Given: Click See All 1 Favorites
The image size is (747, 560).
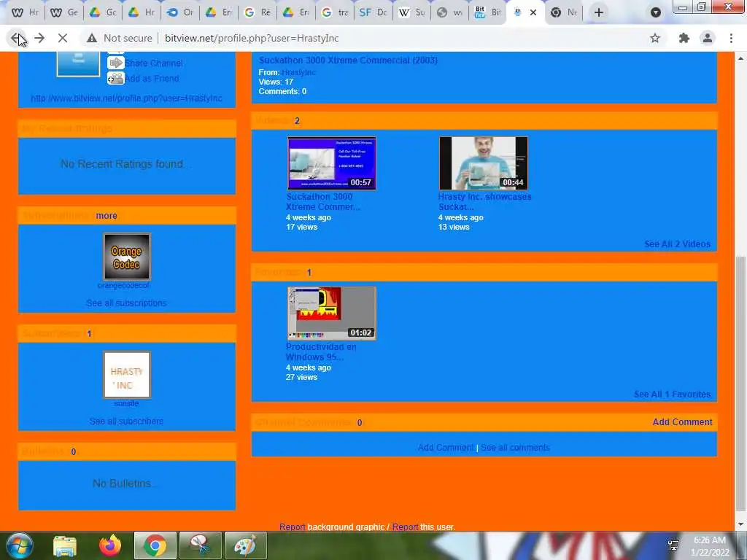Looking at the screenshot, I should click(672, 394).
